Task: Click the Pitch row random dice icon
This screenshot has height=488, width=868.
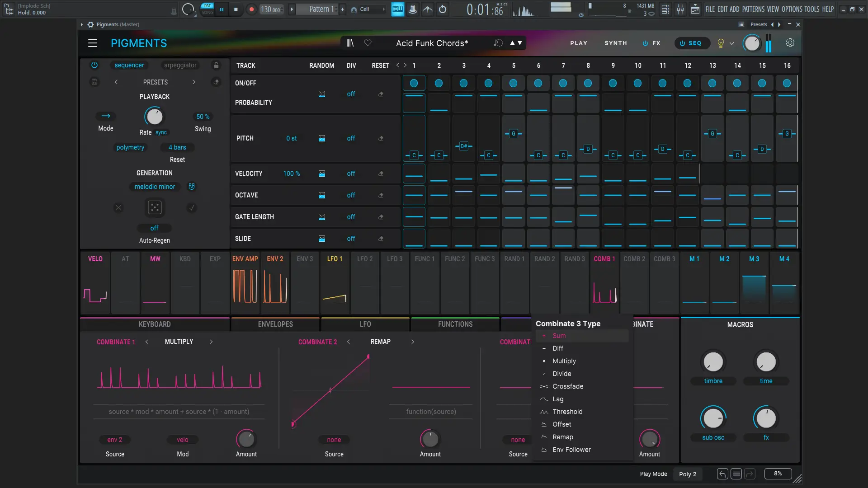Action: click(x=322, y=138)
